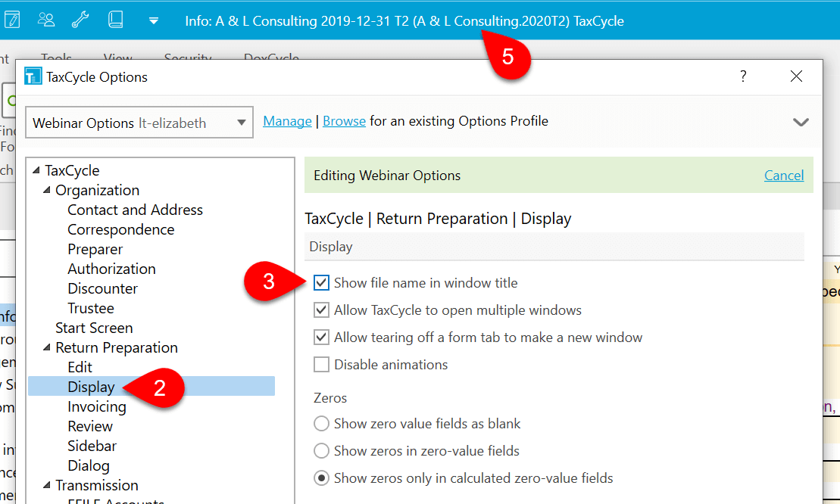Click the notepad edit icon in title bar
840x504 pixels.
click(x=12, y=20)
